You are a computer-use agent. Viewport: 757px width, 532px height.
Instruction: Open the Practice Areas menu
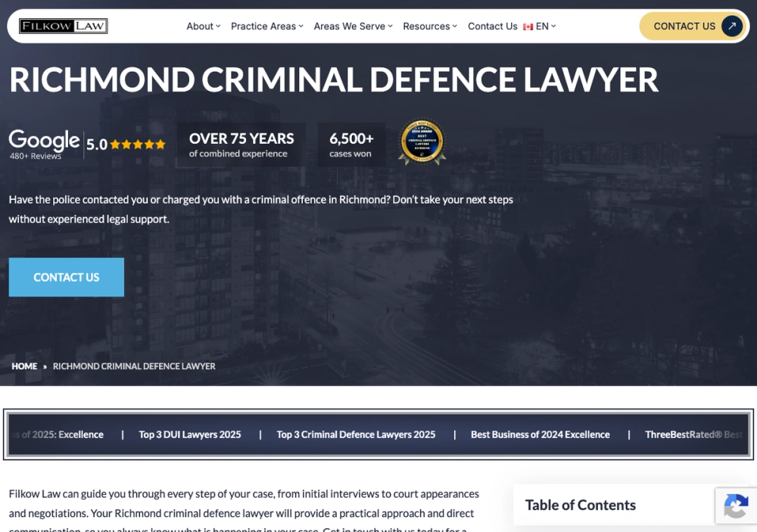267,26
